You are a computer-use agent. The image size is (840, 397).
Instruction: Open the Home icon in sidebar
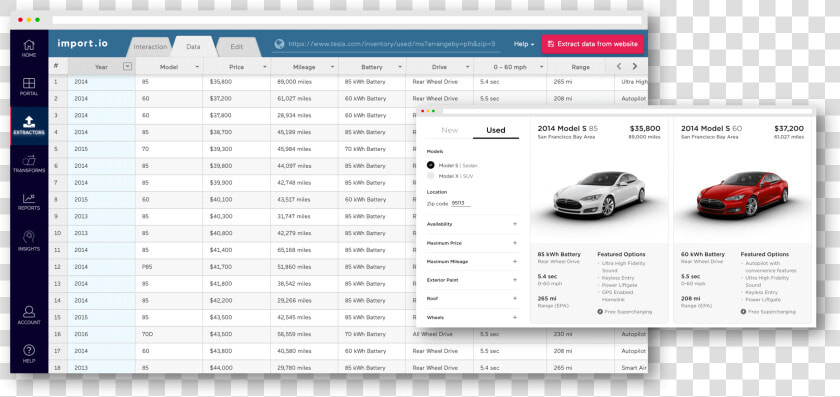tap(29, 45)
